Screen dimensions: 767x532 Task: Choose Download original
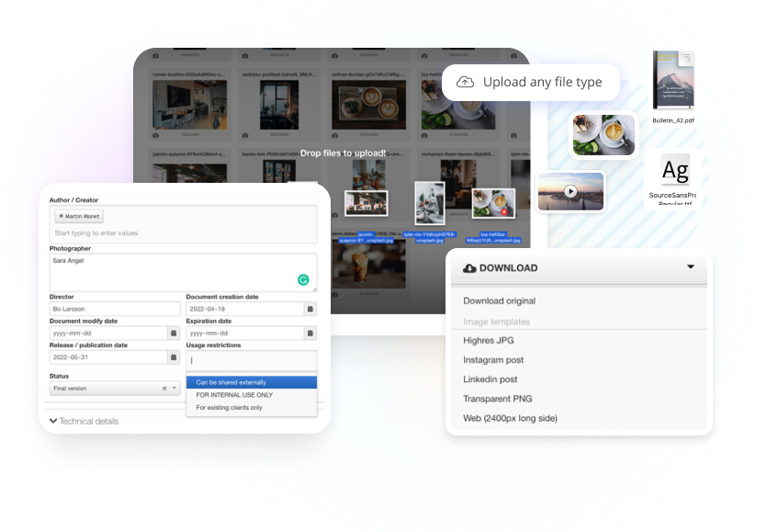(x=500, y=301)
